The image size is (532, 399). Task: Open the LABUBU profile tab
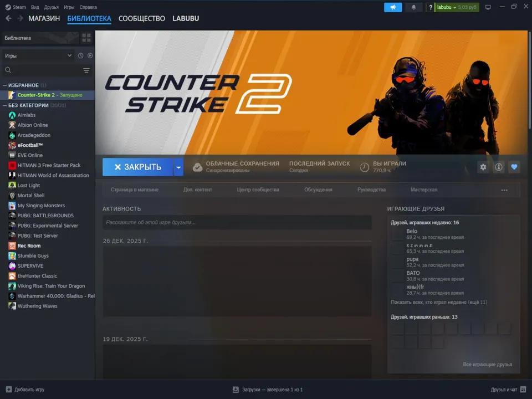coord(186,18)
